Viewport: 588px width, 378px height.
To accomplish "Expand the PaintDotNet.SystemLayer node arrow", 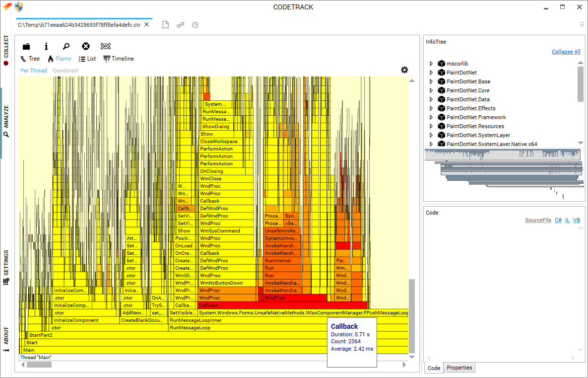I will pos(431,135).
